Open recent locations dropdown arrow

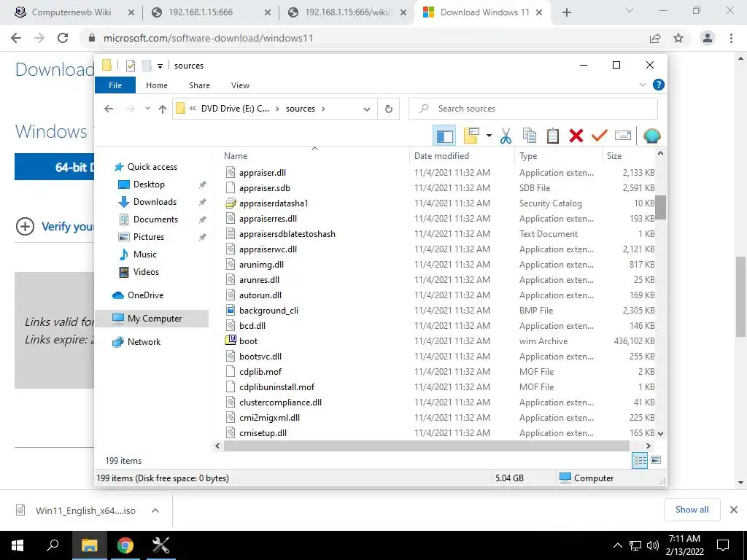tap(147, 109)
